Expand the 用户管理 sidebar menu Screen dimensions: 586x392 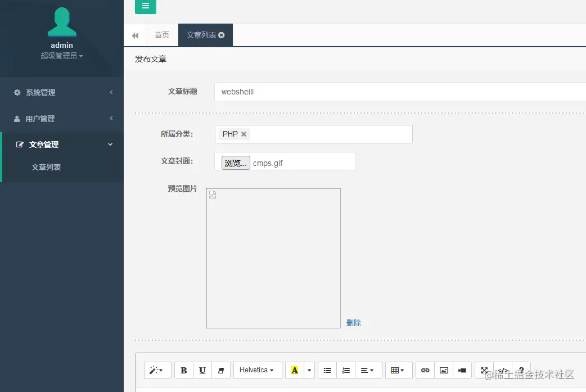[62, 119]
